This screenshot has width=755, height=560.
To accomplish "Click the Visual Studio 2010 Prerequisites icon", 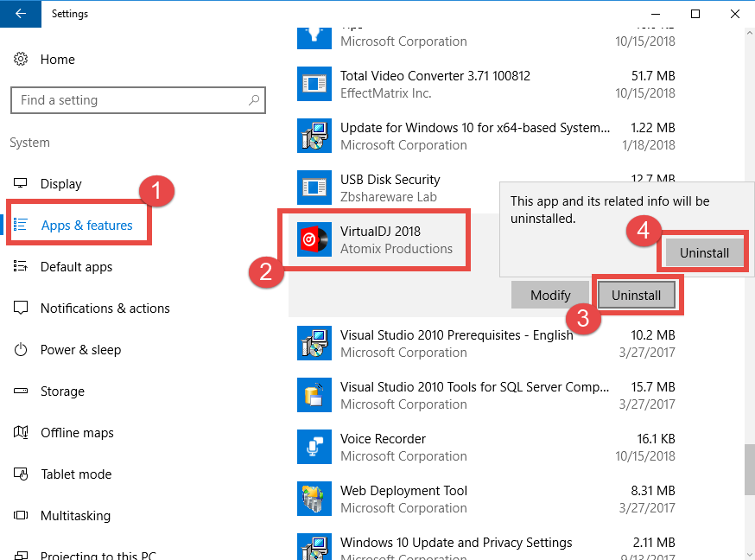I will (314, 343).
